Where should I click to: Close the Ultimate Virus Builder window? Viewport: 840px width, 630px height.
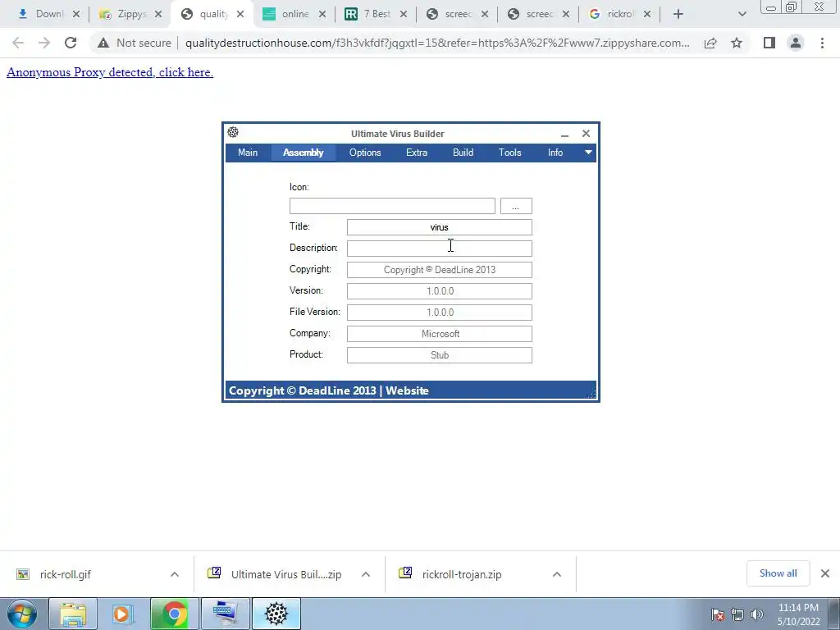click(586, 134)
